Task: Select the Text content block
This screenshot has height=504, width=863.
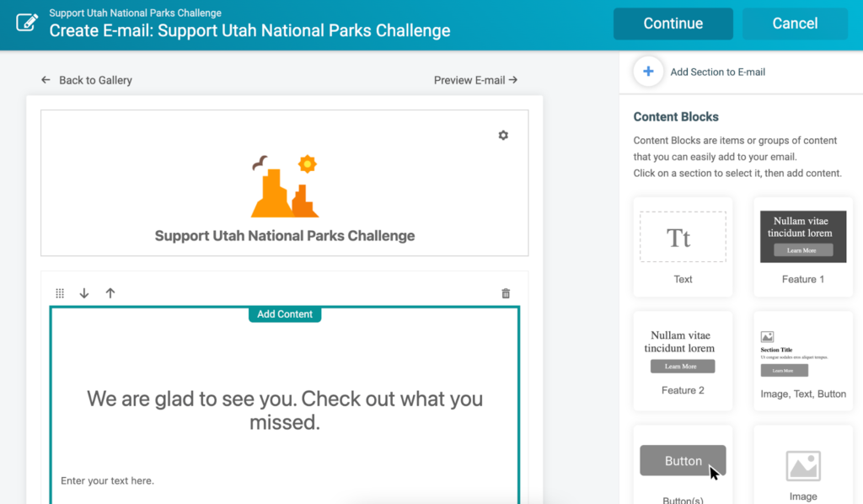Action: tap(683, 246)
